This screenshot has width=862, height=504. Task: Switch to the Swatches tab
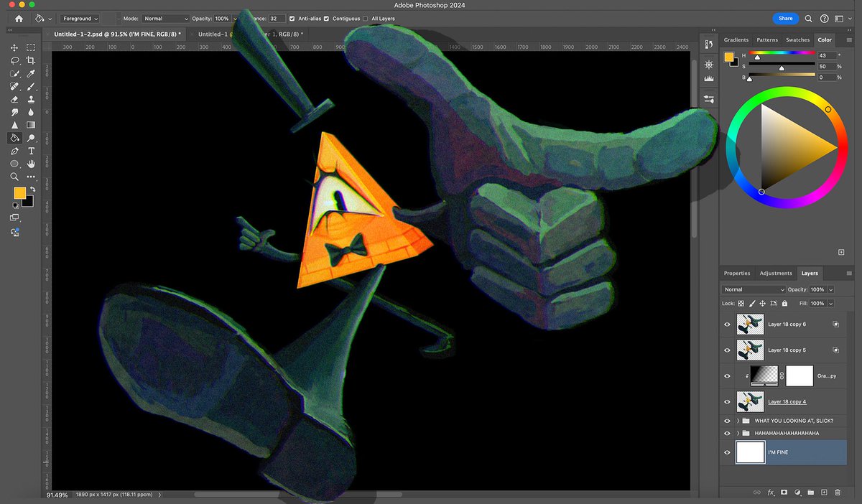[798, 40]
